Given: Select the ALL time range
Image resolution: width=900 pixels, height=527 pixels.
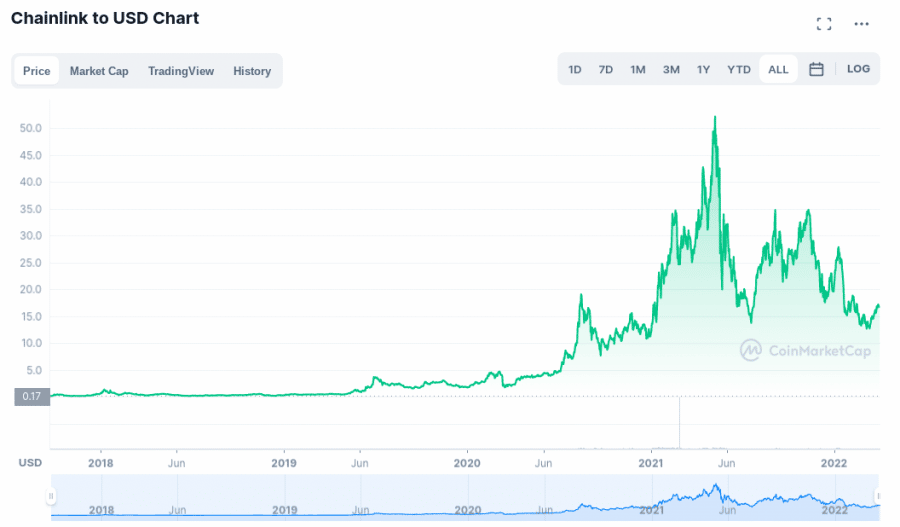Looking at the screenshot, I should [778, 69].
